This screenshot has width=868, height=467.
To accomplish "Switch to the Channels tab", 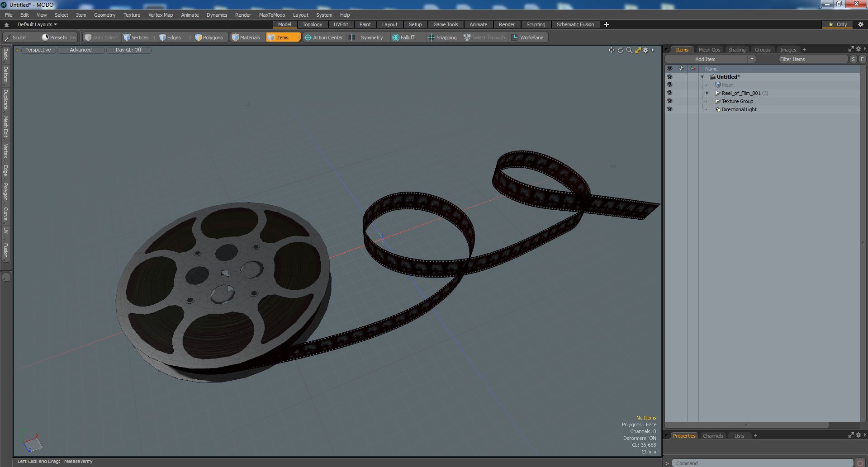I will [713, 436].
